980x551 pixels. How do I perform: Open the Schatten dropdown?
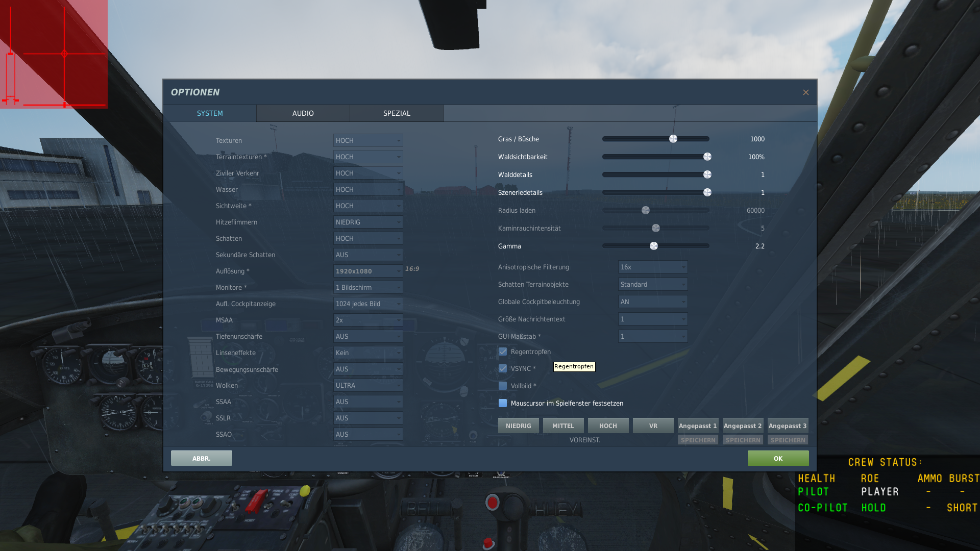(x=368, y=238)
